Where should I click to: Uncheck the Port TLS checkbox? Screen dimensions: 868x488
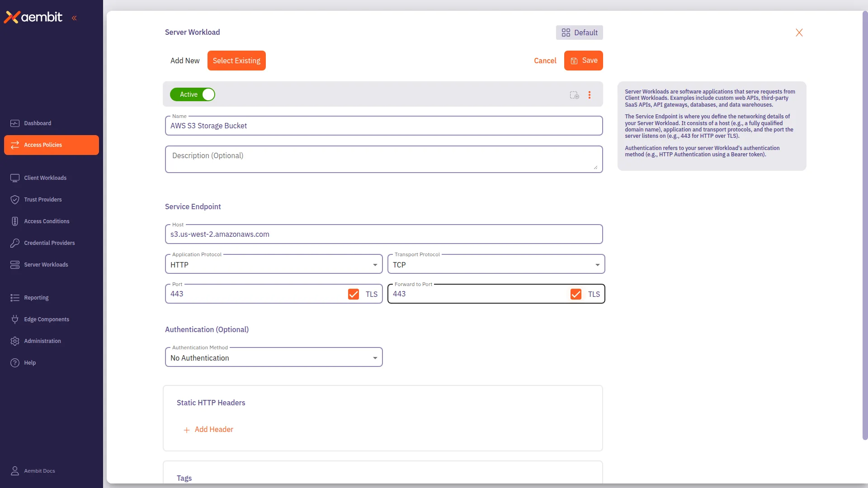pyautogui.click(x=354, y=294)
